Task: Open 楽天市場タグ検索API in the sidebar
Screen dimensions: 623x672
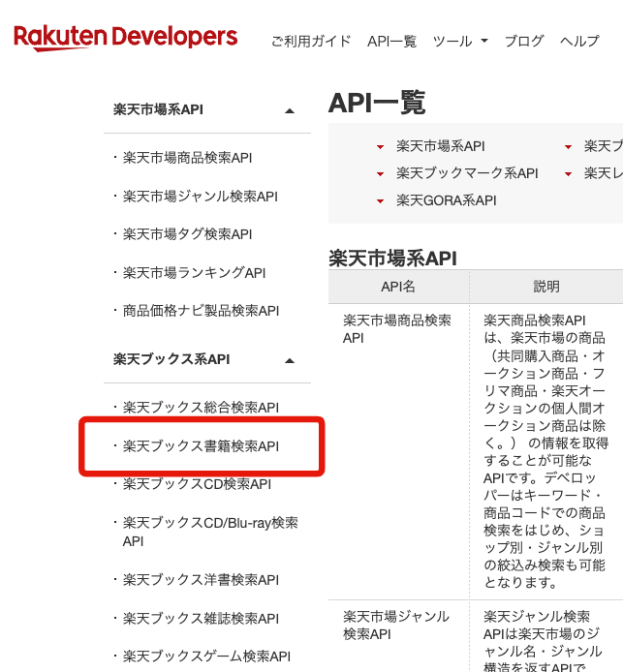Action: tap(187, 234)
